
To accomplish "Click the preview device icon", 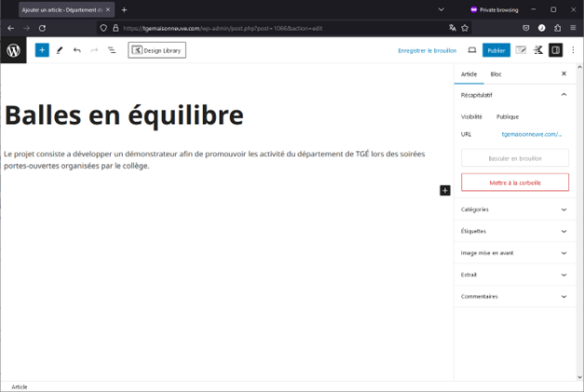I will tap(471, 50).
